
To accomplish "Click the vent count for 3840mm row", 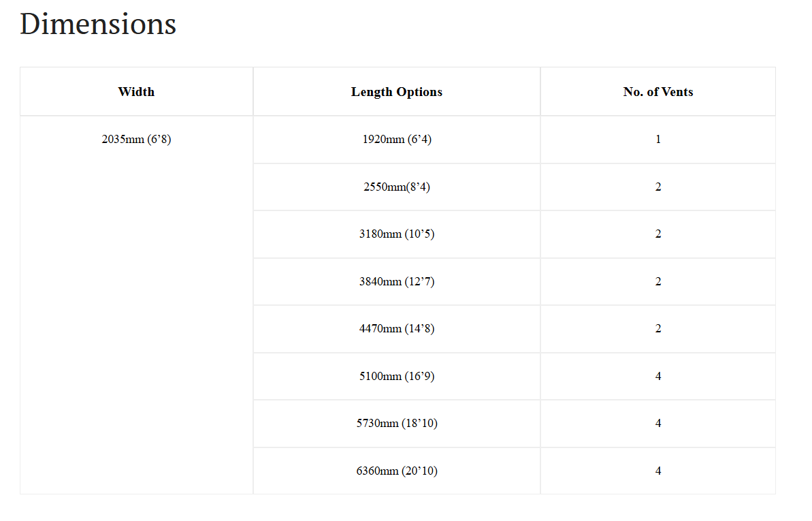I will coord(658,281).
